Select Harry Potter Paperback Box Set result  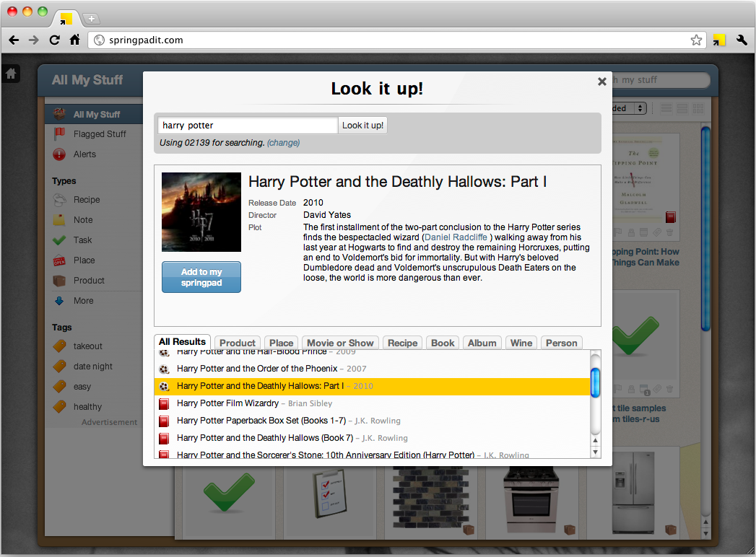(372, 421)
